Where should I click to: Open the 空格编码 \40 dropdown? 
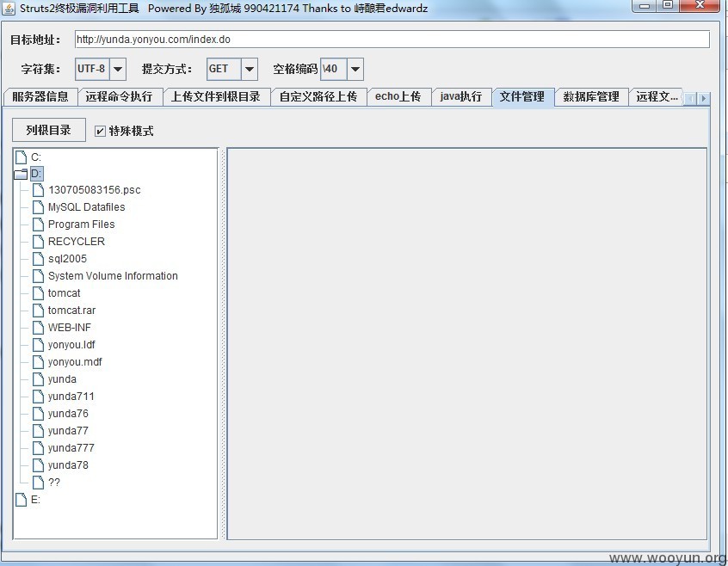point(355,69)
